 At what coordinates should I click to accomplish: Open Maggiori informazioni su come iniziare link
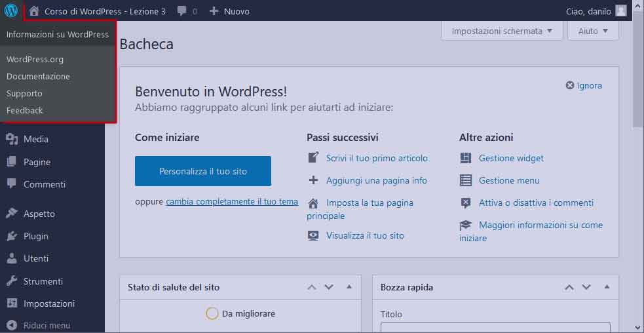[531, 231]
